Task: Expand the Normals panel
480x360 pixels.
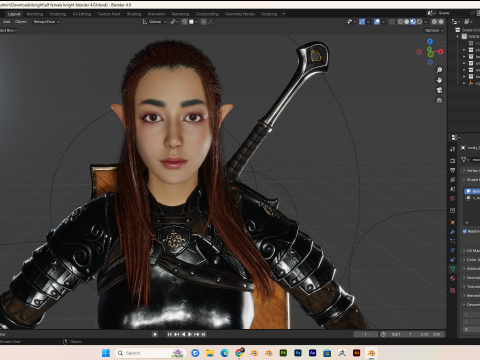Action: click(471, 277)
